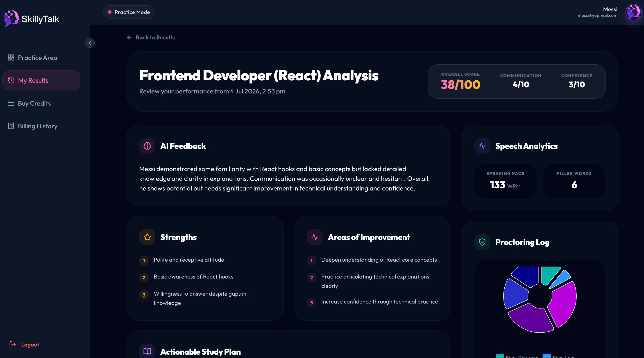
Task: Click the pink Practice Mode status dot
Action: pyautogui.click(x=109, y=12)
